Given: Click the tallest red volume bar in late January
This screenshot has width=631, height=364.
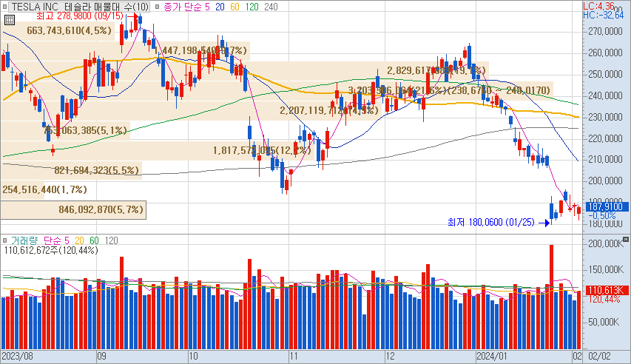Looking at the screenshot, I should pyautogui.click(x=551, y=297).
